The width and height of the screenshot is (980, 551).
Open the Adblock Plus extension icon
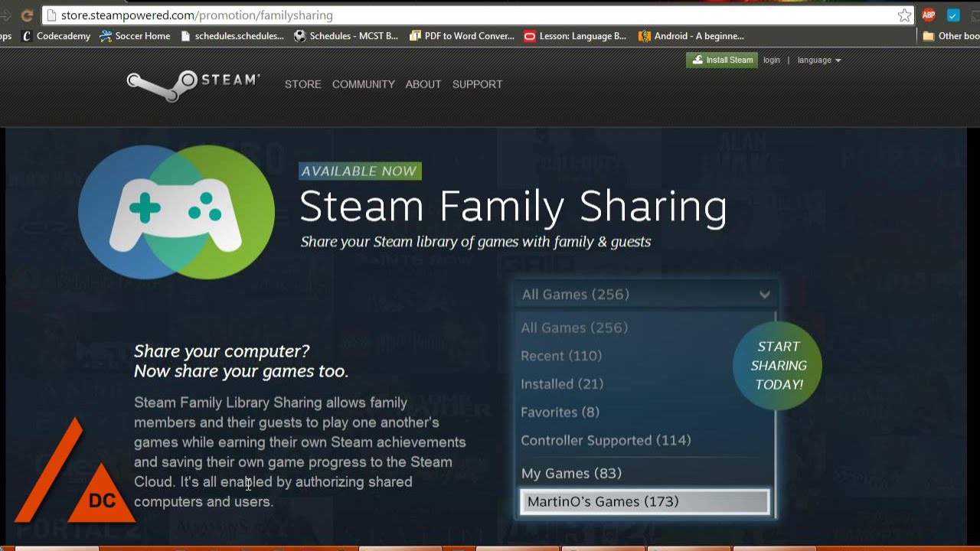click(929, 15)
